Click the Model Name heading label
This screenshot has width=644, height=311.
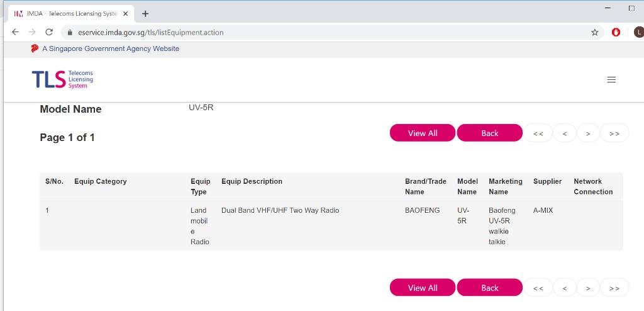coord(70,110)
